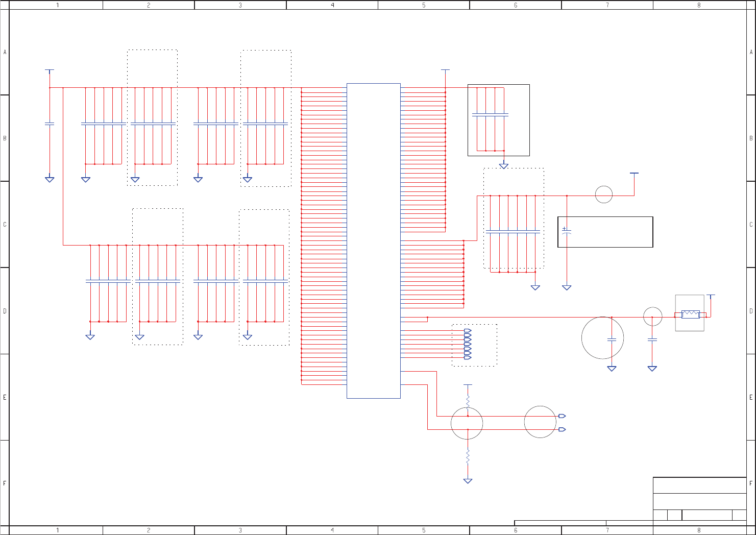Viewport: 756px width, 535px height.
Task: Click the bottommost port in the dotted seven-port group
Action: tap(468, 357)
